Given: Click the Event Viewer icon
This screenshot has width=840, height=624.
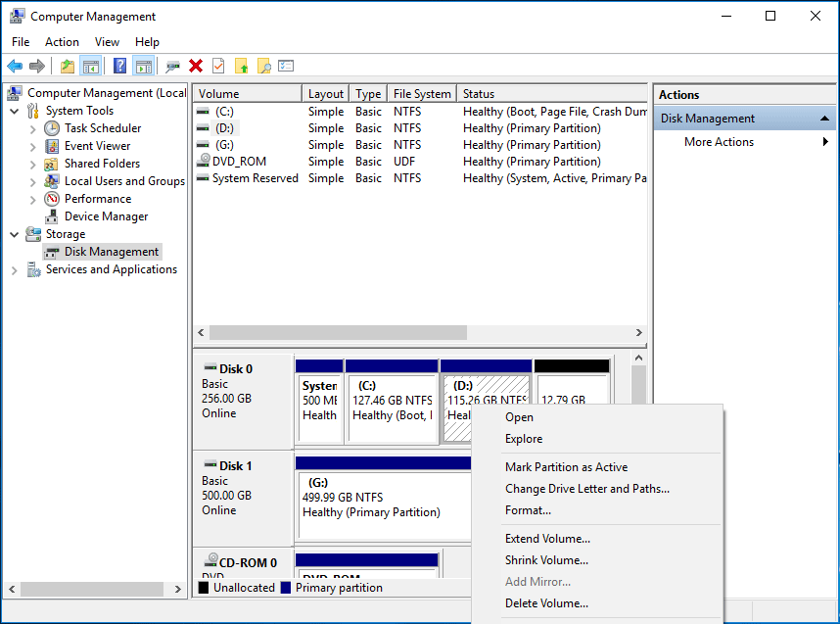Looking at the screenshot, I should [52, 146].
